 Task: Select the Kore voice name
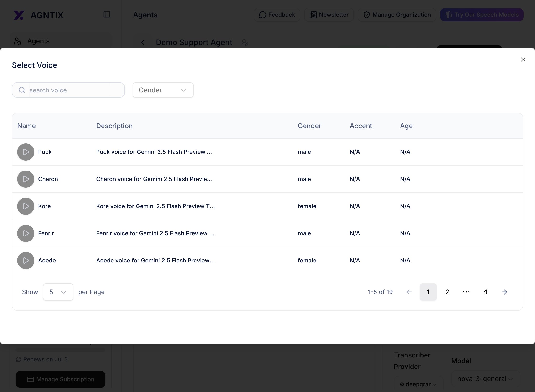[44, 206]
